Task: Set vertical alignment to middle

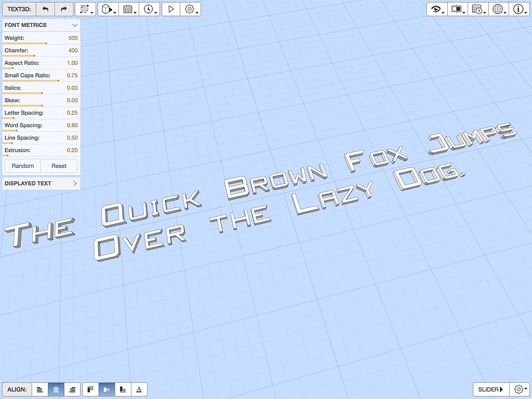Action: (x=107, y=390)
